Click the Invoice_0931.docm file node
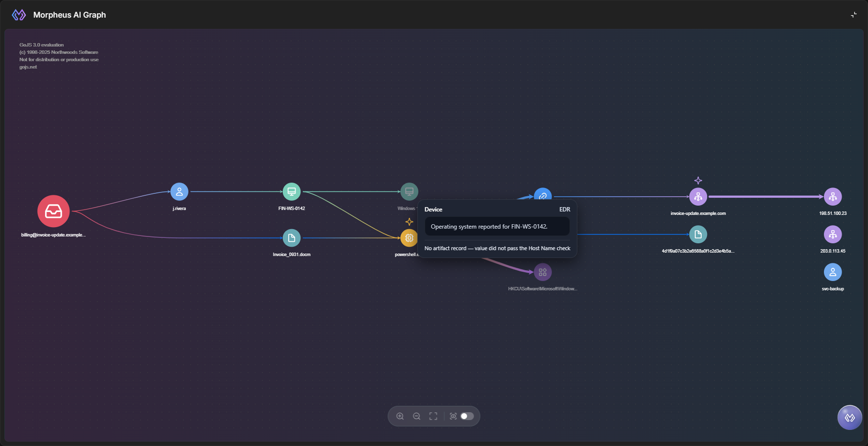 tap(292, 238)
